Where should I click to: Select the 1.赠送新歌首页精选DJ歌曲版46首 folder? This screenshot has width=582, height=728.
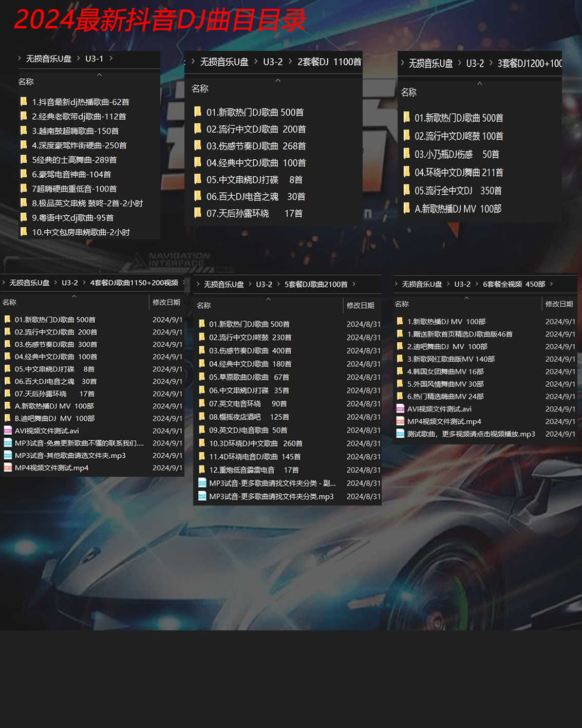pos(459,334)
